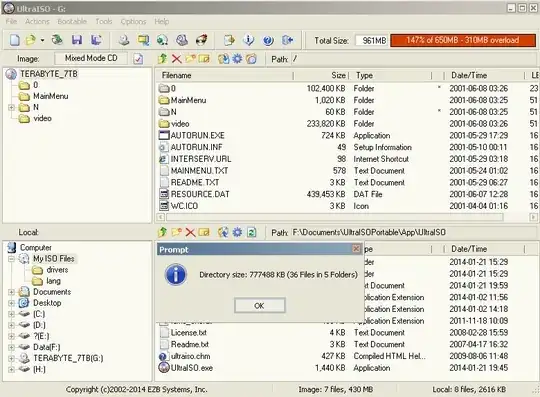
Task: Click the Total Size value 961MB
Action: tap(372, 41)
